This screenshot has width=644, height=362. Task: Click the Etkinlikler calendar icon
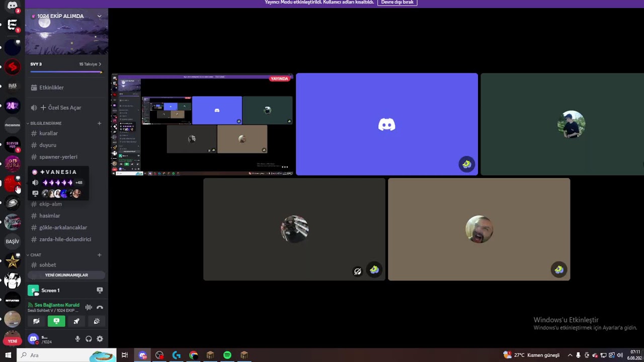click(34, 87)
